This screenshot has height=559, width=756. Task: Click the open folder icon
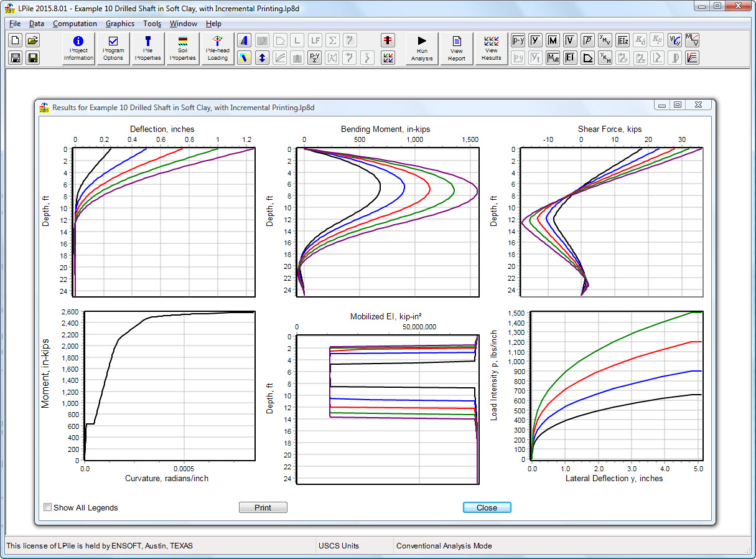(33, 40)
